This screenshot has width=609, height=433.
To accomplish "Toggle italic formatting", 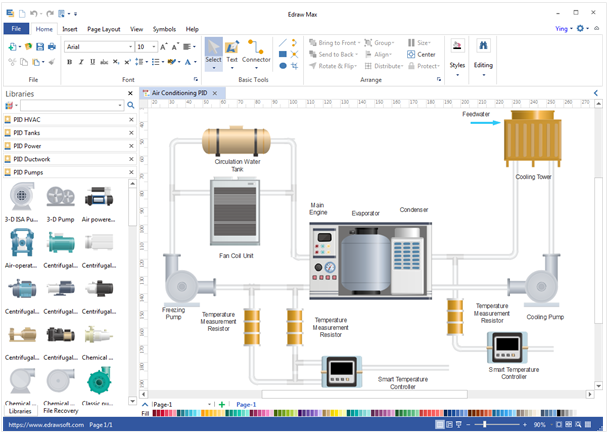I will (81, 62).
